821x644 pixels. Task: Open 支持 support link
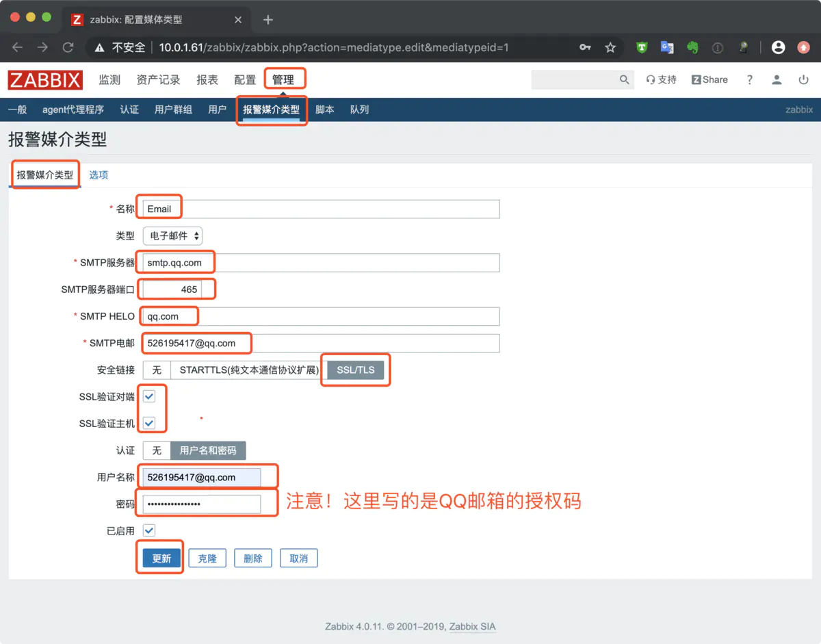tap(661, 79)
